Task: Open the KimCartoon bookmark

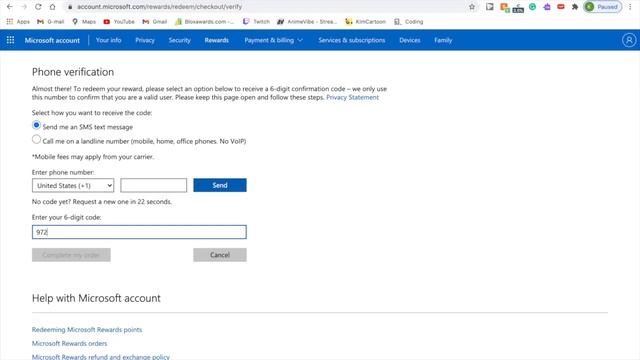Action: 365,22
